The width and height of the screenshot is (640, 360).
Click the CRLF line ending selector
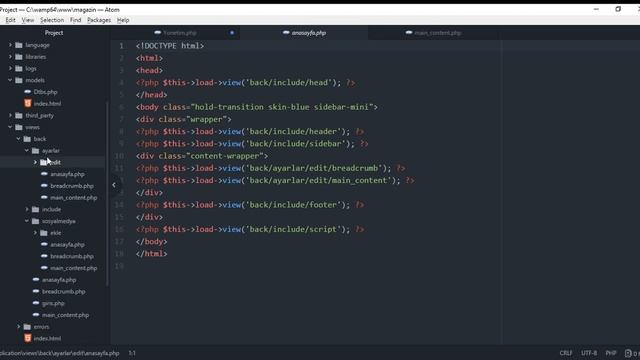click(x=566, y=353)
